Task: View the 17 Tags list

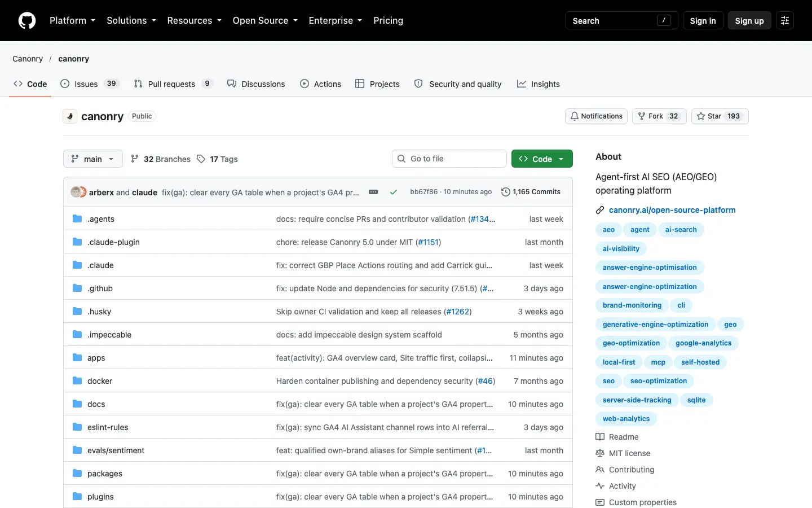Action: click(x=217, y=159)
